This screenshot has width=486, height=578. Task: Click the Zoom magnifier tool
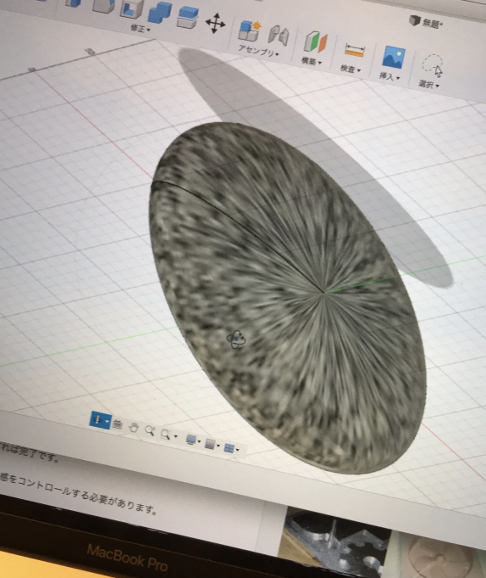click(149, 431)
